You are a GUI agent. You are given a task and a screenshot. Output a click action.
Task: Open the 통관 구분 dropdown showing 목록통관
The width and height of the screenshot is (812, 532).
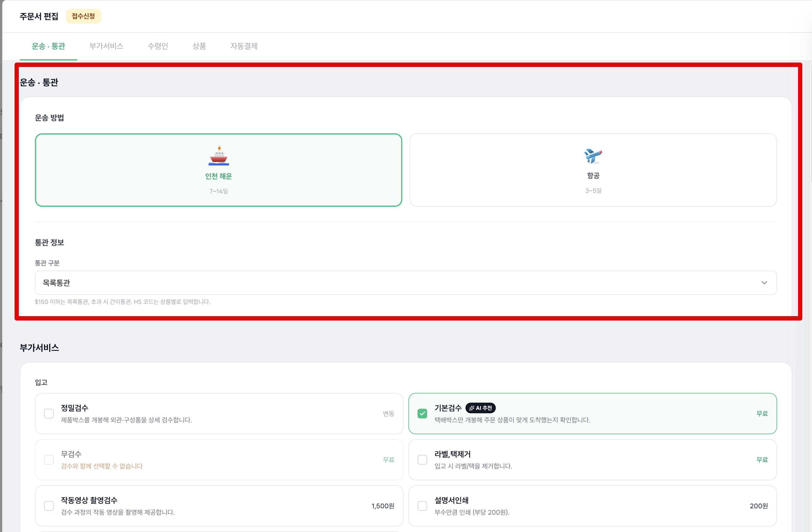point(406,283)
